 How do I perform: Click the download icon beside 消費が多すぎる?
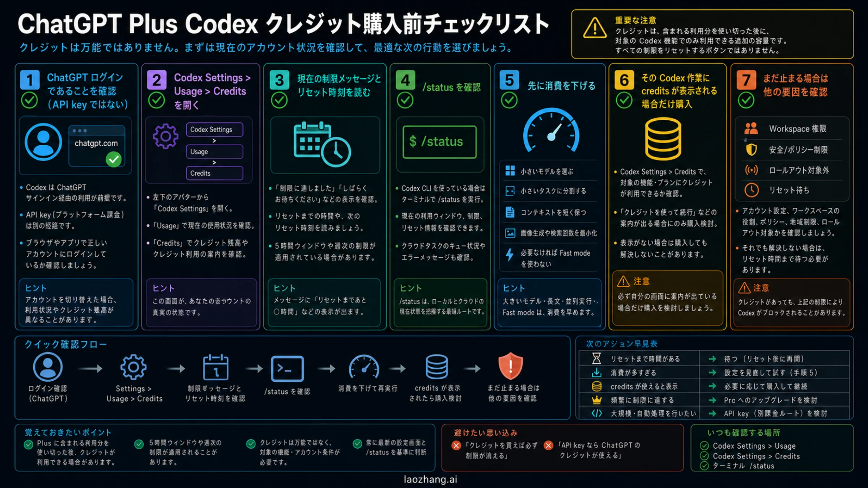(x=597, y=372)
